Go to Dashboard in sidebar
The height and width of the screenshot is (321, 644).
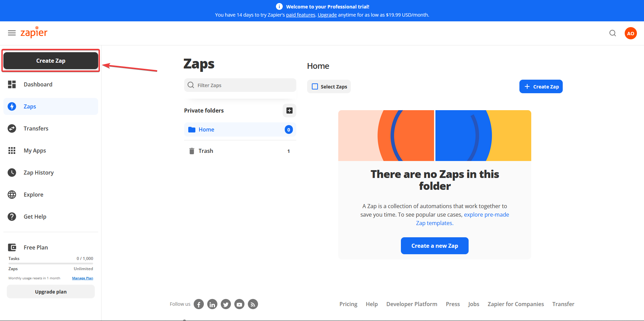(x=51, y=84)
